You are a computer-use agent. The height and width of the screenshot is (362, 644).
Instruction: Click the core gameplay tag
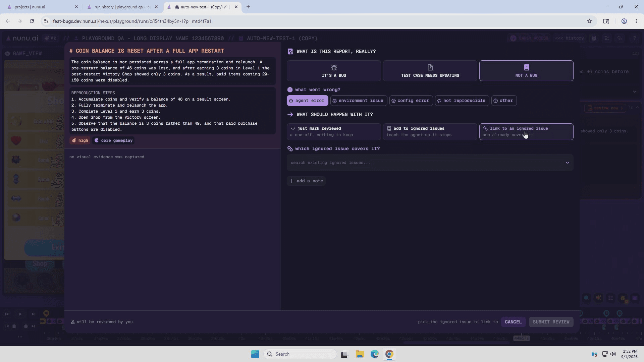113,140
